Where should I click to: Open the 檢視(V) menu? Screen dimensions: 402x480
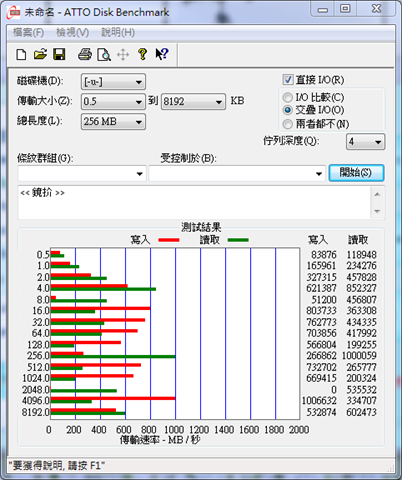pos(73,33)
